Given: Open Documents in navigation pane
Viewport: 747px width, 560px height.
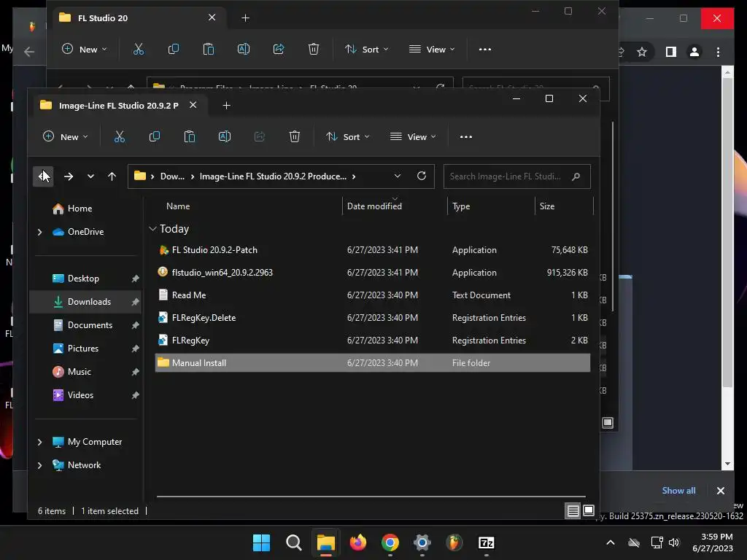Looking at the screenshot, I should (90, 325).
